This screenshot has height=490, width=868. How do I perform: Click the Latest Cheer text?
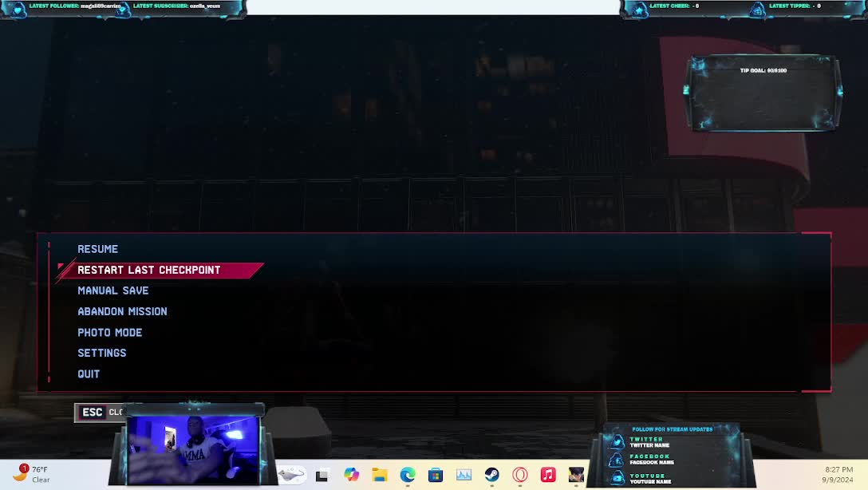coord(674,6)
